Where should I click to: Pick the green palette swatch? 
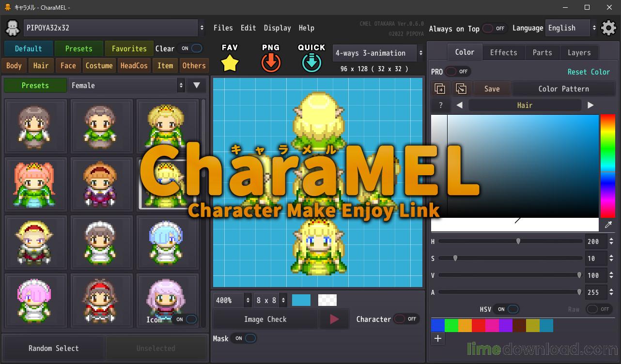451,325
